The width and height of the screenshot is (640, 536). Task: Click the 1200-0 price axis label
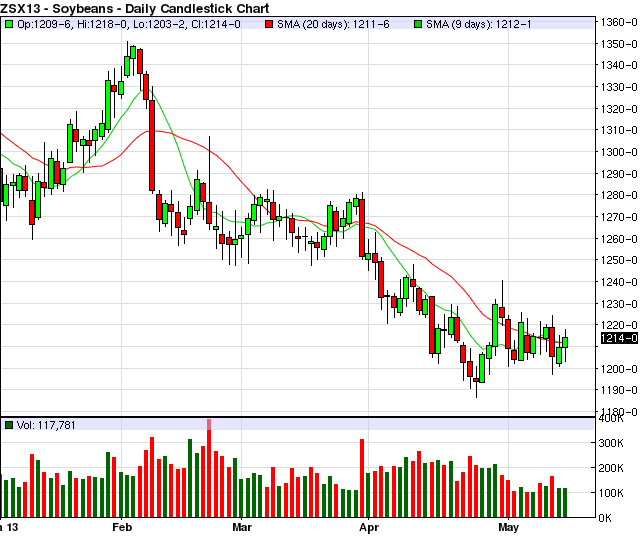pos(619,369)
